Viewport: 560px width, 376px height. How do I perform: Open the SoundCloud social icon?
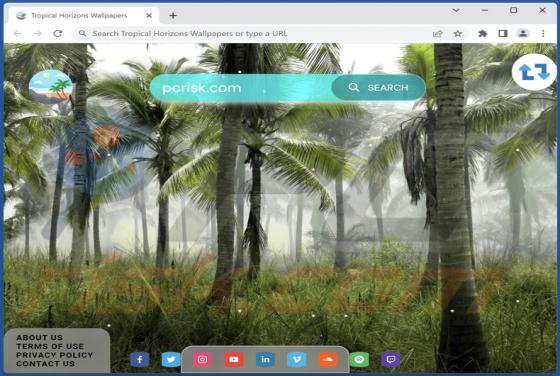(328, 360)
